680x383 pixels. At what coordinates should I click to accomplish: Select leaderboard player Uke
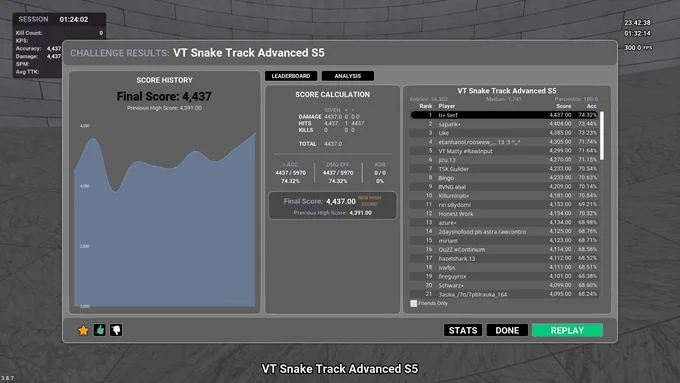coord(504,133)
